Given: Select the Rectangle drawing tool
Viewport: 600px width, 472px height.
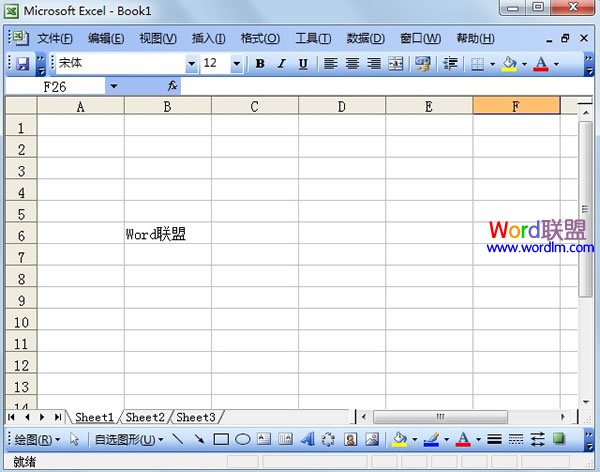Looking at the screenshot, I should point(221,439).
